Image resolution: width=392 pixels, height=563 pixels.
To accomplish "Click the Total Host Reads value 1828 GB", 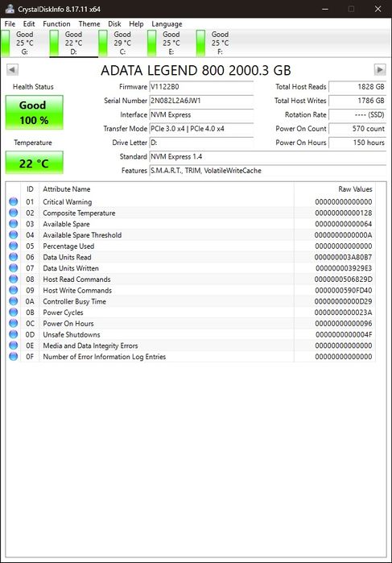I will [357, 87].
